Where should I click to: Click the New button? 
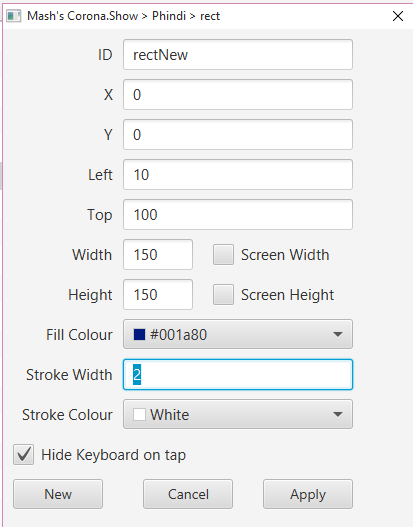coord(58,494)
